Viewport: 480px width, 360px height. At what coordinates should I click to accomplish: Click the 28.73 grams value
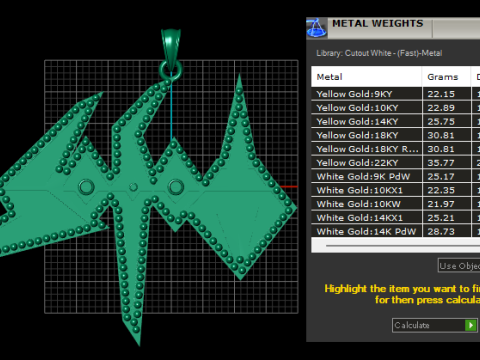tap(441, 231)
